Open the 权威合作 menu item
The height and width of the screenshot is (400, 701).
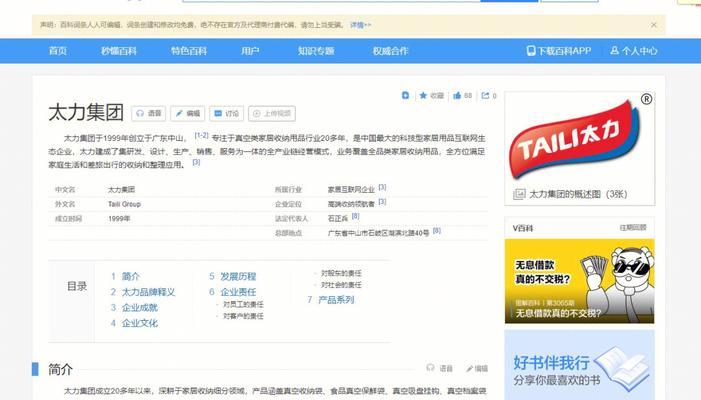(390, 51)
